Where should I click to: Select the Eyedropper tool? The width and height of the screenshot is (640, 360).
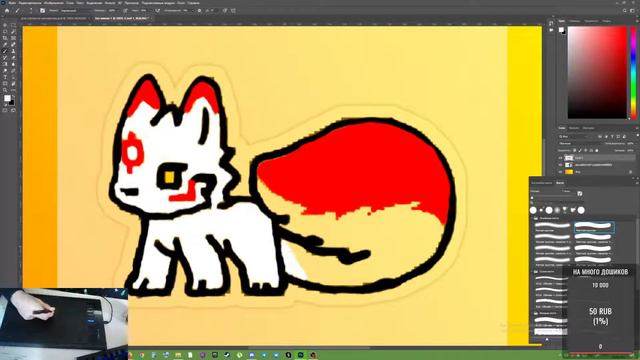[x=5, y=45]
